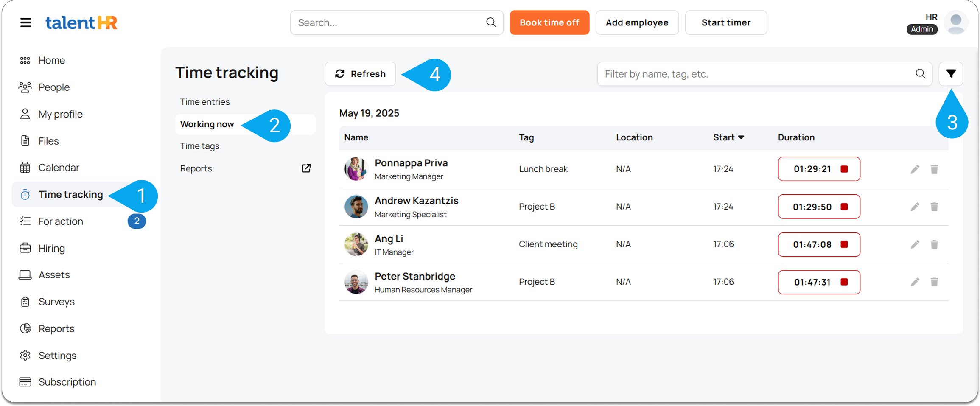Screen dimensions: 980x406
Task: Select Time tracking in sidebar
Action: pos(70,194)
